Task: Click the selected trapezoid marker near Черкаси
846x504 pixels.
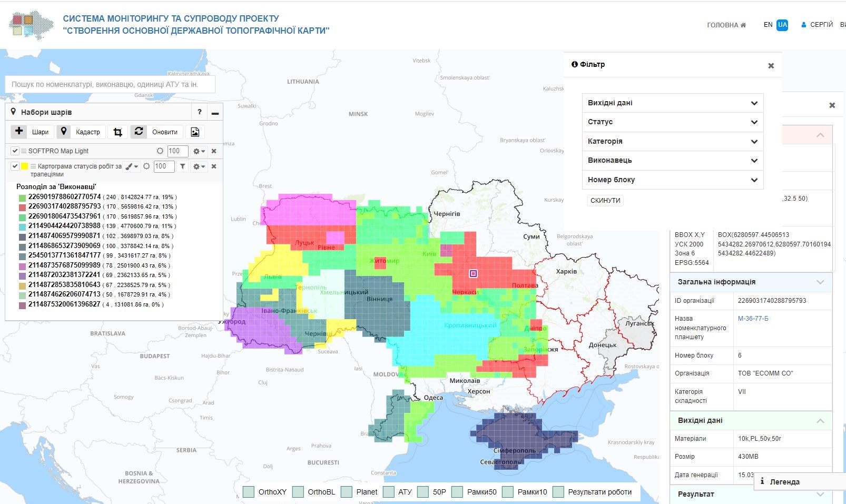Action: (x=473, y=273)
